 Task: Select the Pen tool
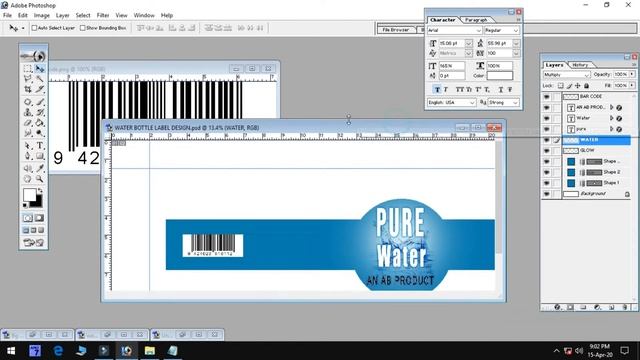pyautogui.click(x=27, y=156)
